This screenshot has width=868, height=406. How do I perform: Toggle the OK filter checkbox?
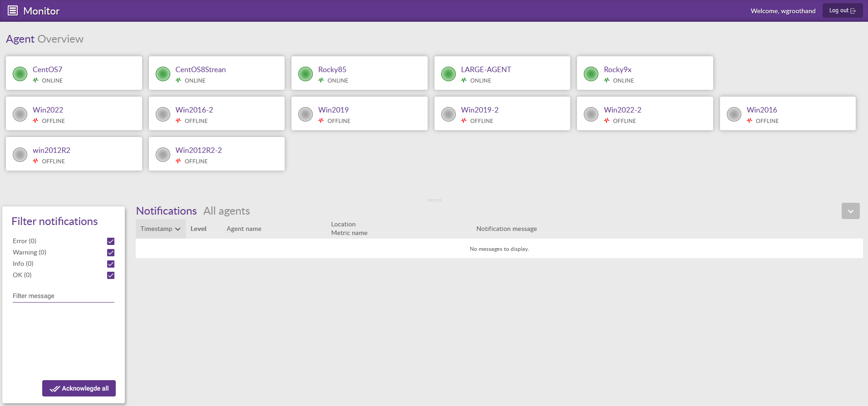[111, 275]
